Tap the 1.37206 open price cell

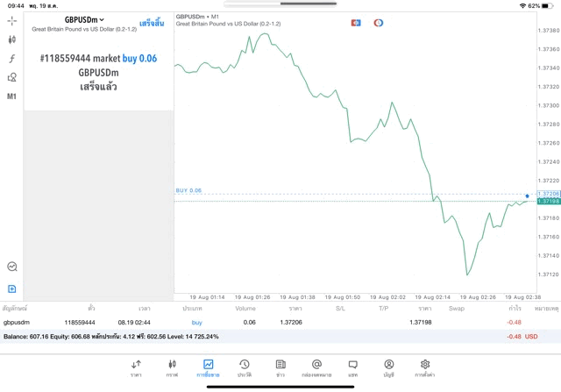[x=291, y=322]
